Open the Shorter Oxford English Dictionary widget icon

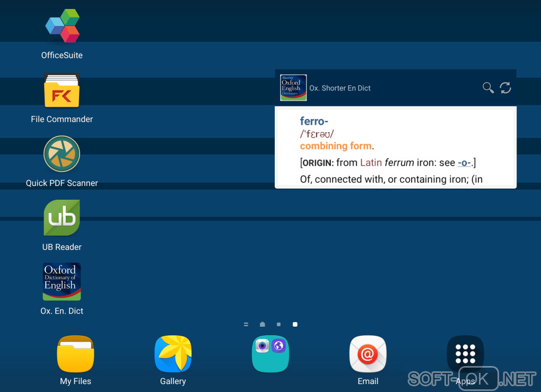point(293,87)
